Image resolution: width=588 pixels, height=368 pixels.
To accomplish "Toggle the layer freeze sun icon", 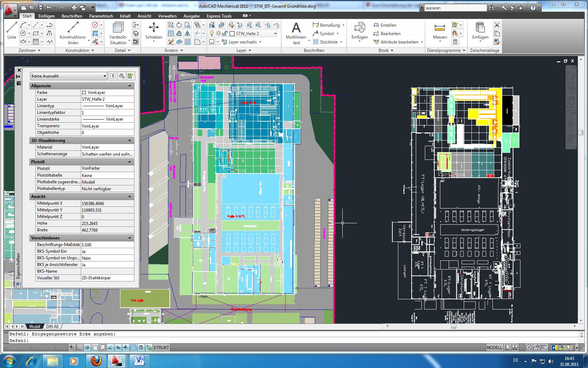I will coord(218,33).
